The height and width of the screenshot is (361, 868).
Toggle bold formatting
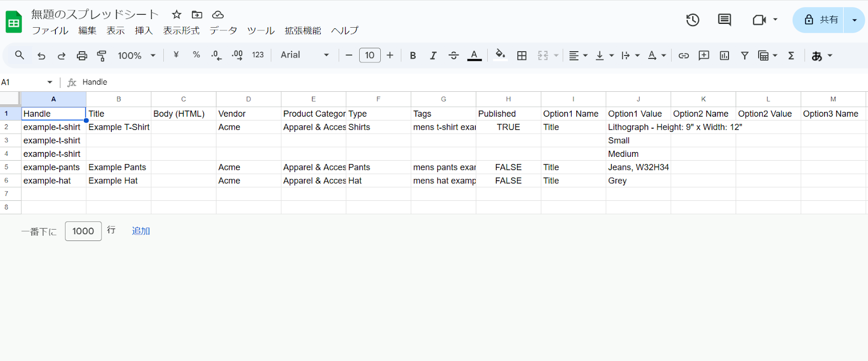(413, 55)
